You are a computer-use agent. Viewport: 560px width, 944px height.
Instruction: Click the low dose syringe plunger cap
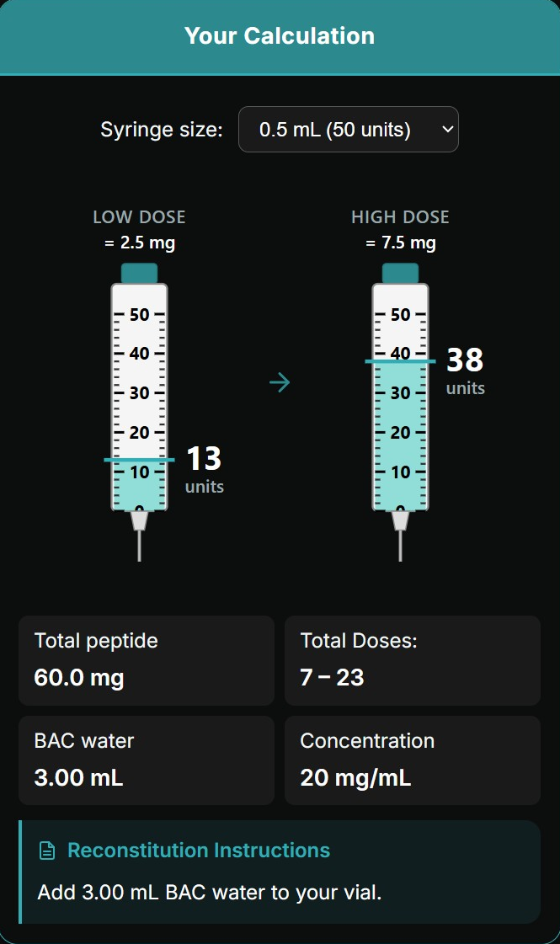coord(139,271)
